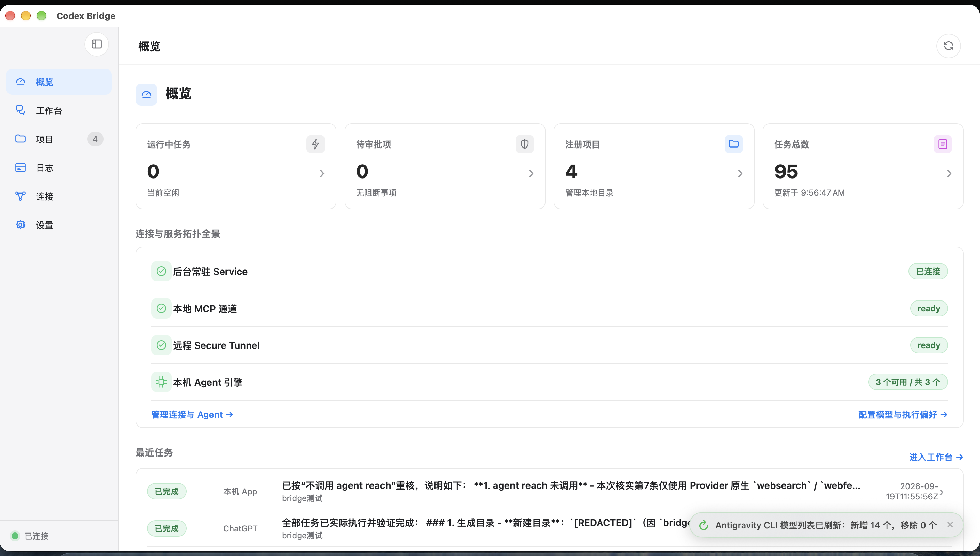Image resolution: width=980 pixels, height=556 pixels.
Task: Click the 后台常驻 Service row label
Action: (x=210, y=272)
